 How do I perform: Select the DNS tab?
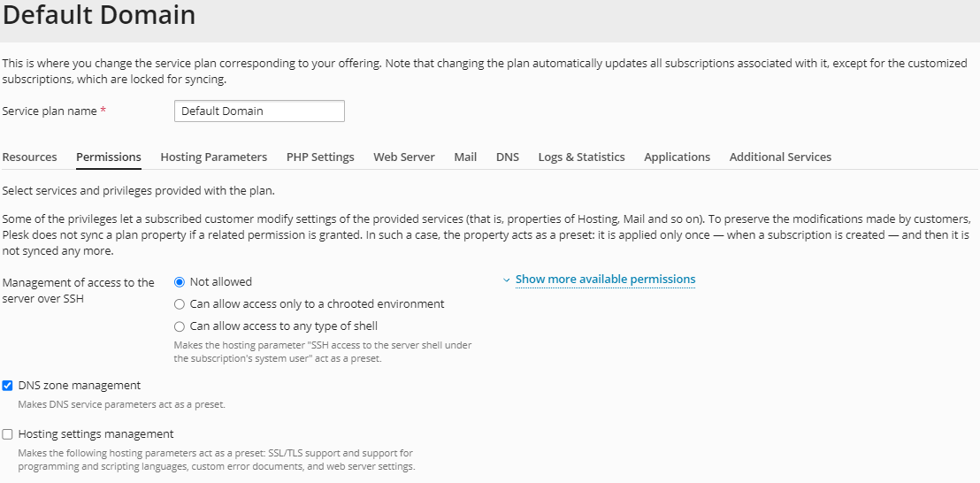coord(508,157)
